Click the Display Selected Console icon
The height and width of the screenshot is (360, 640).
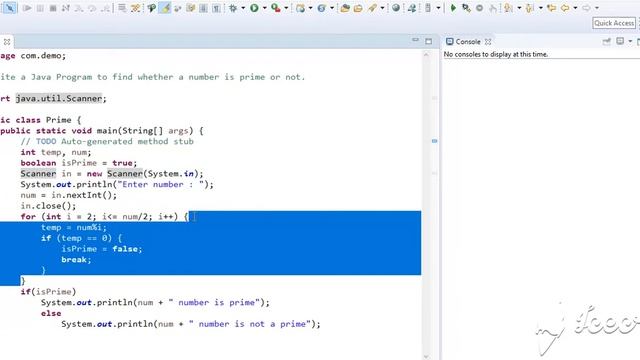pos(620,41)
